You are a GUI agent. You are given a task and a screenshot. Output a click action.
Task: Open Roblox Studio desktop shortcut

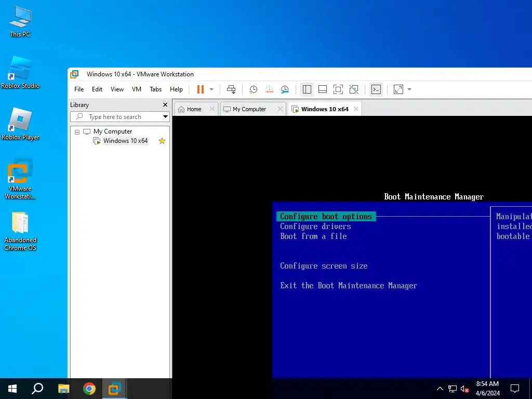[20, 73]
